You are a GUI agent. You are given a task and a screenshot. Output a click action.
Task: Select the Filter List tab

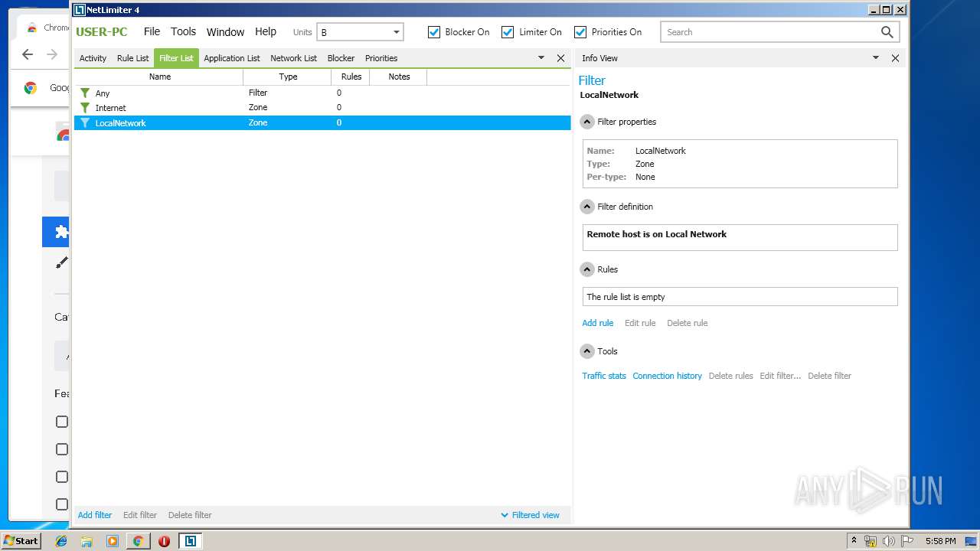point(176,58)
